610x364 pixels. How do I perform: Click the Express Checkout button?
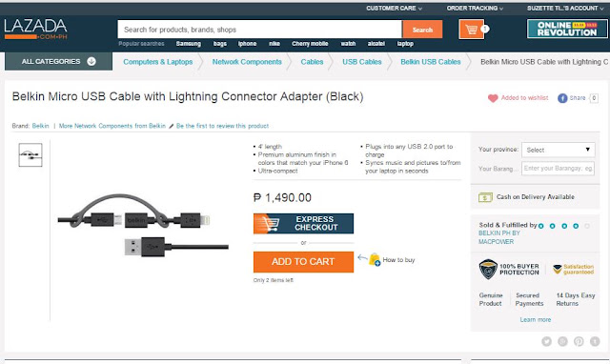pyautogui.click(x=303, y=224)
